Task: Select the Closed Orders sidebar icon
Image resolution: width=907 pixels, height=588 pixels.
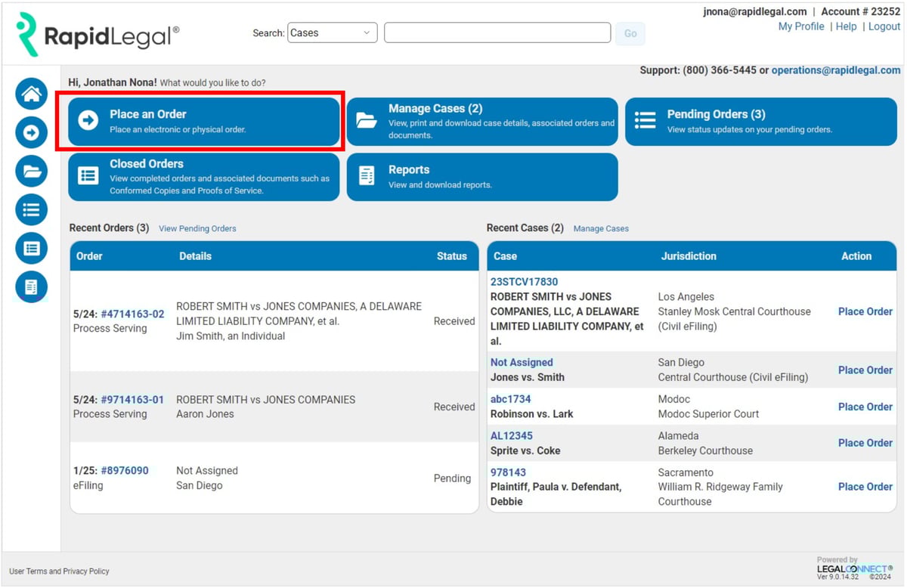Action: click(30, 248)
